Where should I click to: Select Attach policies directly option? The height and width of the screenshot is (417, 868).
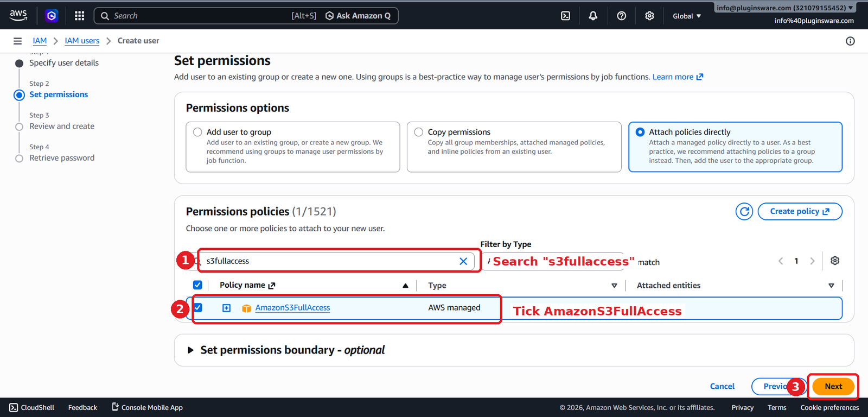point(640,132)
